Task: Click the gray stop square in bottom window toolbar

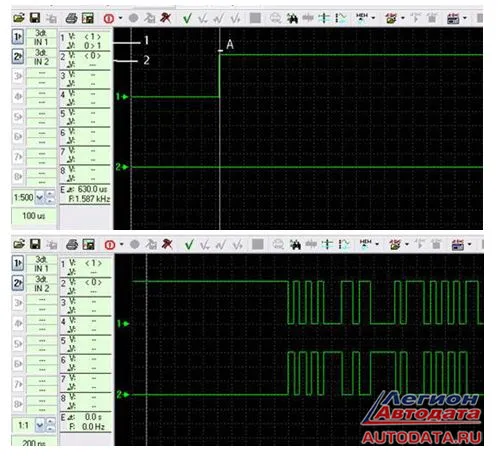Action: [x=257, y=244]
